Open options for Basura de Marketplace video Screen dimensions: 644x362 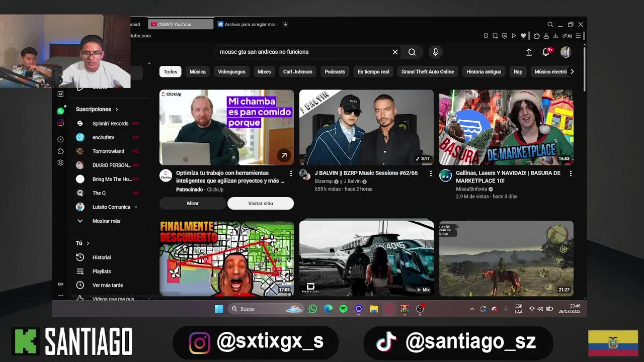click(x=571, y=173)
